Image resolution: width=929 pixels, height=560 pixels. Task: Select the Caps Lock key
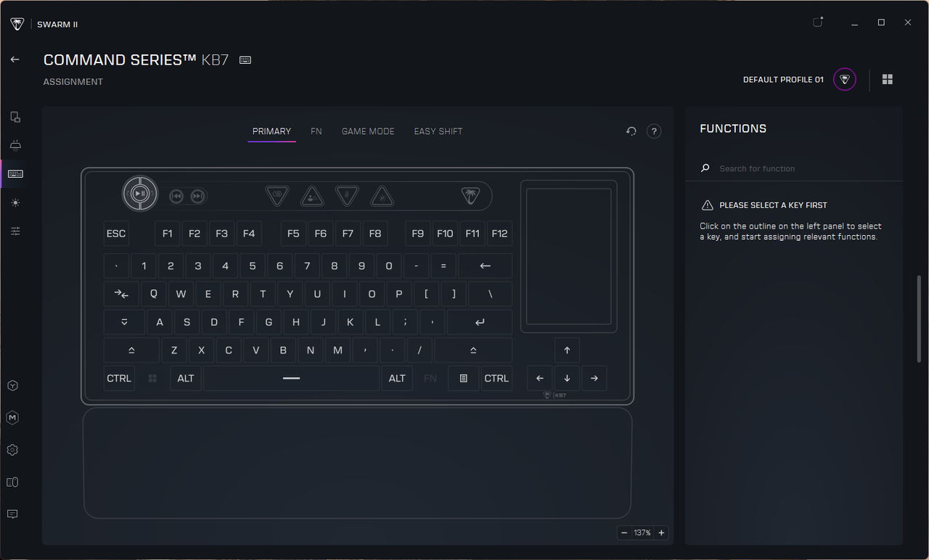[x=124, y=322]
